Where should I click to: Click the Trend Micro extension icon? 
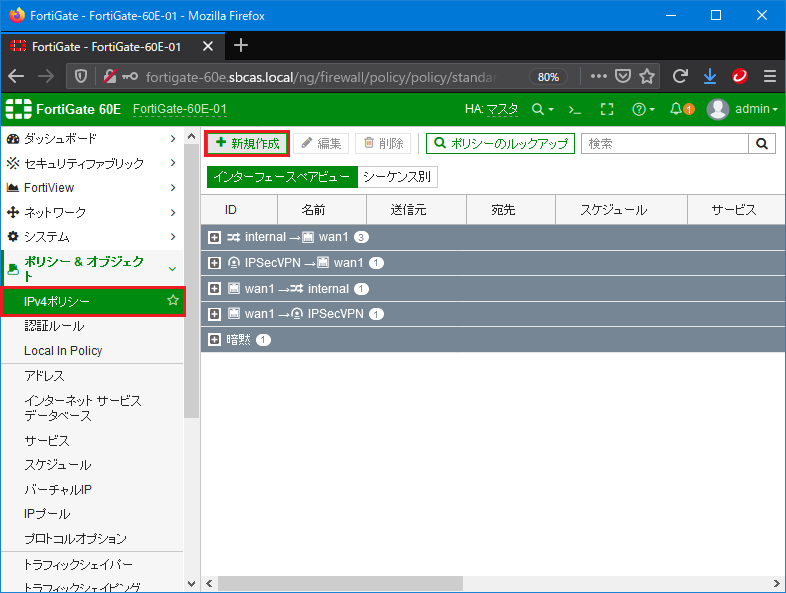click(740, 76)
